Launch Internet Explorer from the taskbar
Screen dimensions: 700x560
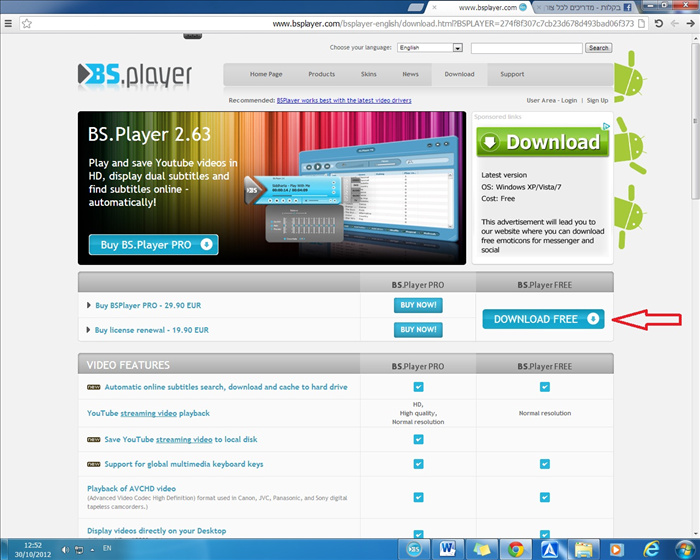tap(651, 549)
